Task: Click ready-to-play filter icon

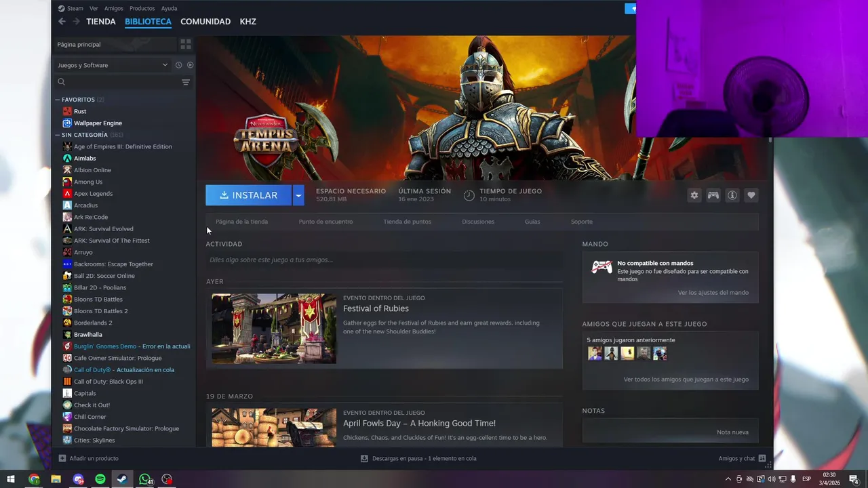Action: pos(190,65)
